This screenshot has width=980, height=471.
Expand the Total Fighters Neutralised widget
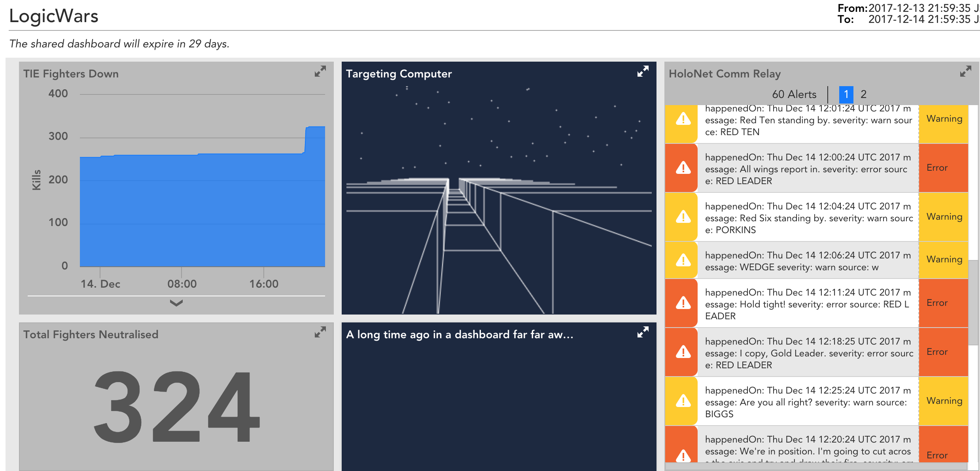coord(320,332)
